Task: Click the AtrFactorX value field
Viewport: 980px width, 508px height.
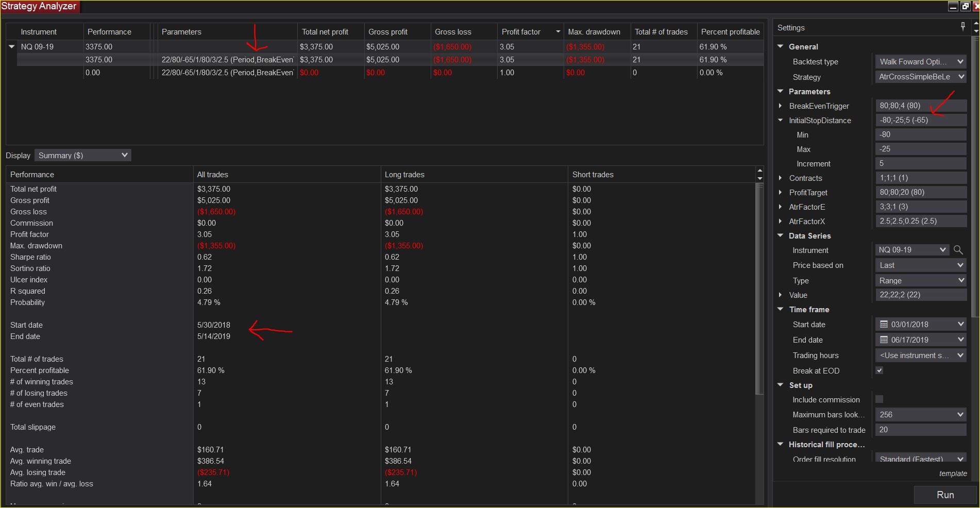Action: (921, 221)
